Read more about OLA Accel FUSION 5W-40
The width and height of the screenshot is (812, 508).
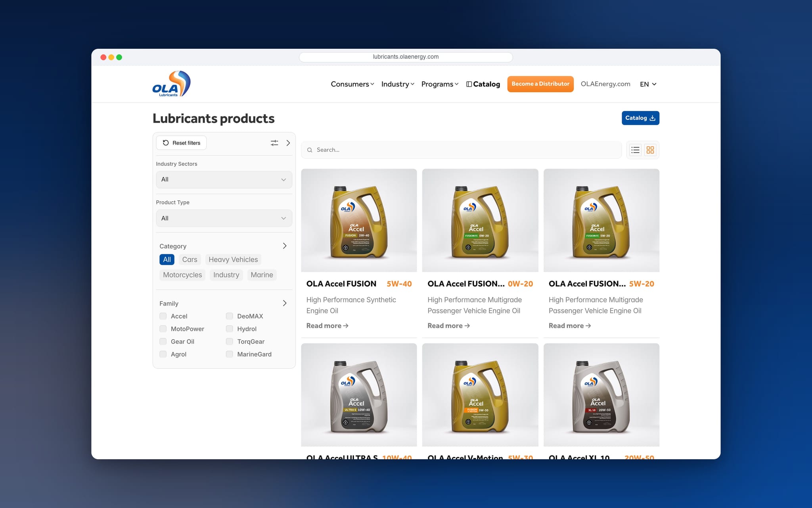point(327,326)
